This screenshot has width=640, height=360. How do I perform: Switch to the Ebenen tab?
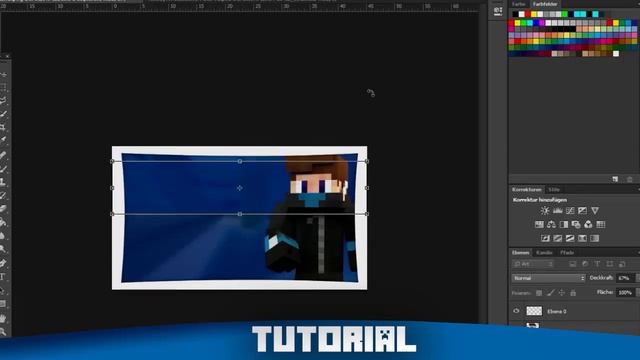click(520, 253)
